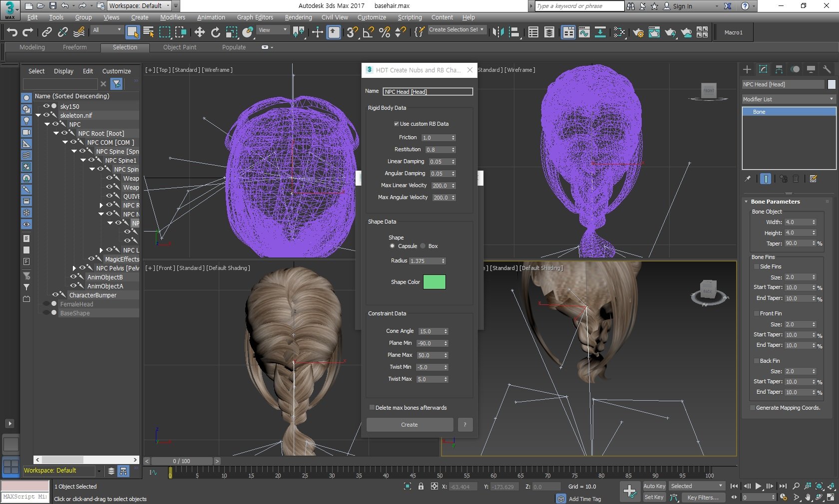Click the Mirror tool icon
The image size is (839, 504).
(x=498, y=32)
